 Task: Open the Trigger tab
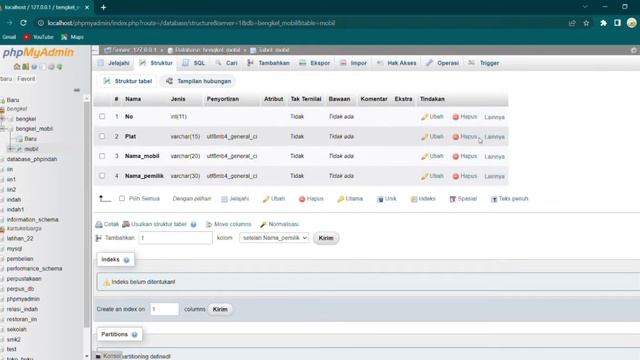click(484, 63)
